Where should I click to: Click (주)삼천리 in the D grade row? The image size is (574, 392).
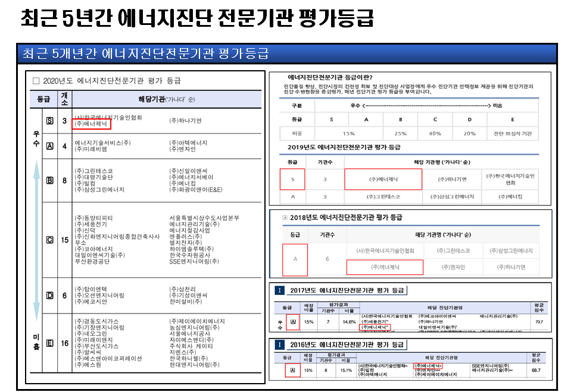pos(182,289)
